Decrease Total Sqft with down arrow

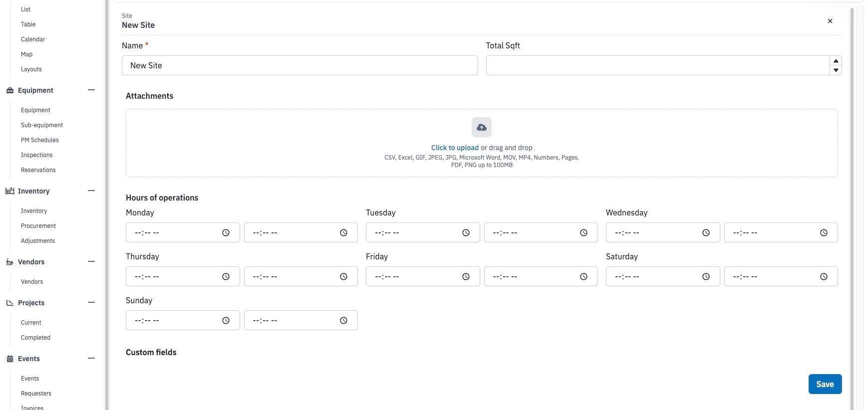(x=836, y=70)
